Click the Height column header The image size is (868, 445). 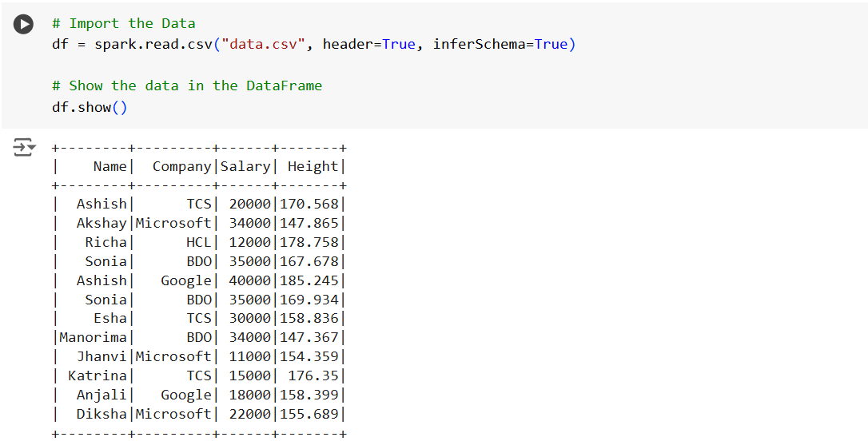(x=313, y=166)
